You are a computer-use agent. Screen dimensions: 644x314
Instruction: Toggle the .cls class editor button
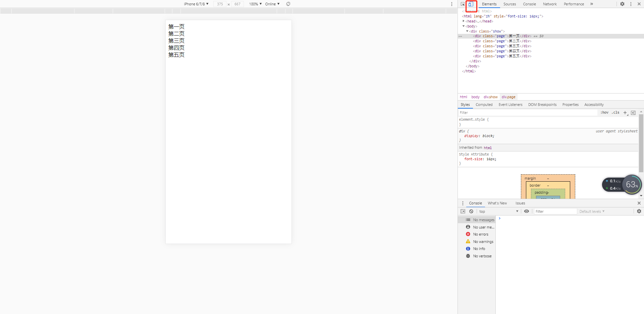click(x=615, y=113)
